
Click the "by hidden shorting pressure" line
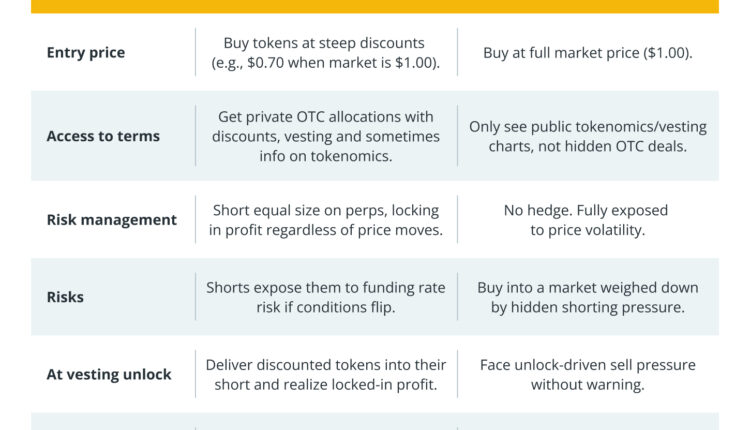pos(588,307)
